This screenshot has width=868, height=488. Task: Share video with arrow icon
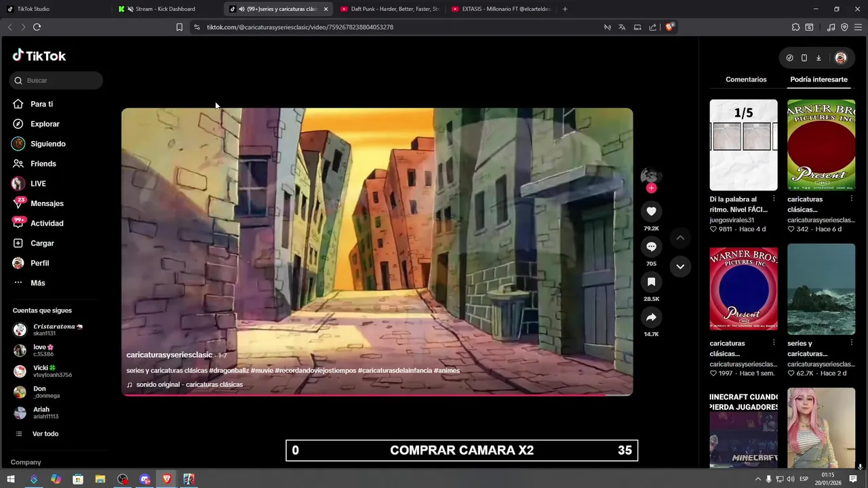click(651, 317)
